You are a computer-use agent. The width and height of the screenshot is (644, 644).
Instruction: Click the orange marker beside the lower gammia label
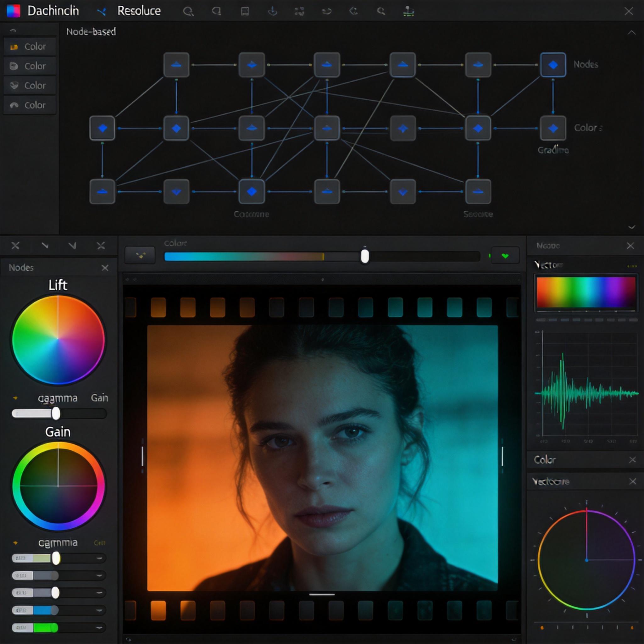[x=15, y=543]
